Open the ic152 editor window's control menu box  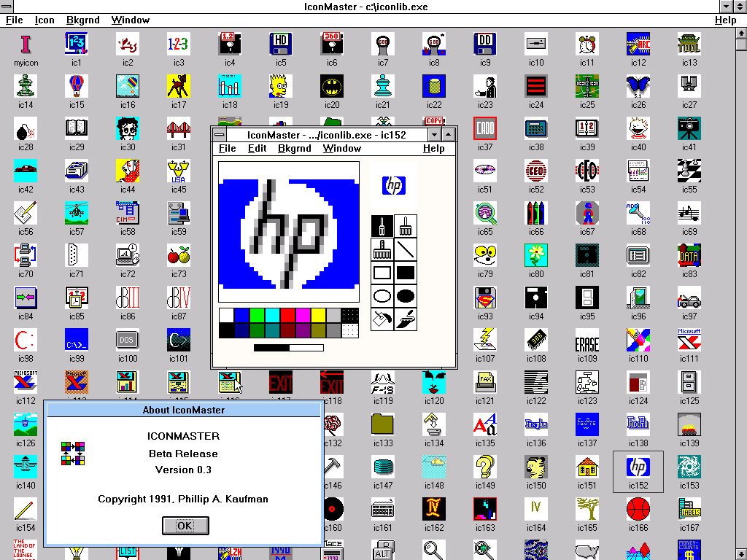(218, 135)
